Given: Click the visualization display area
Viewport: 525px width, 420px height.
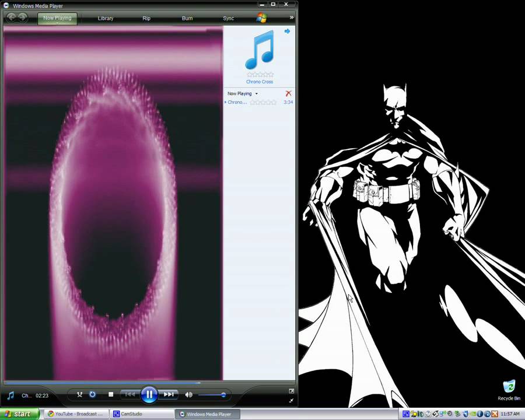Looking at the screenshot, I should 113,204.
